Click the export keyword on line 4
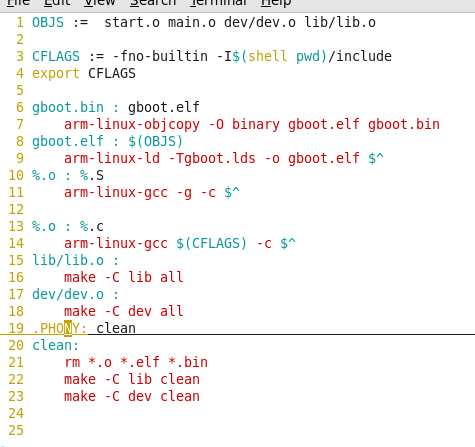This screenshot has height=447, width=475. [56, 73]
